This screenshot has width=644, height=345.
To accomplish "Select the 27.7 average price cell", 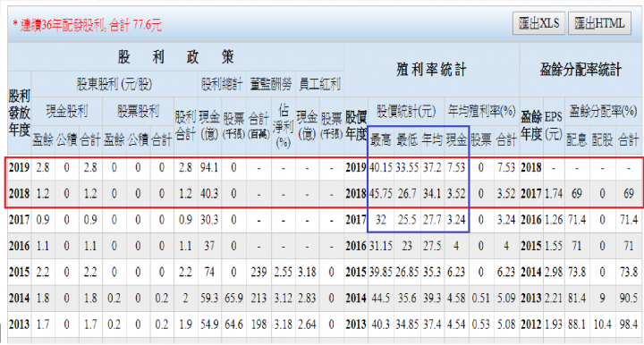I will click(x=432, y=220).
